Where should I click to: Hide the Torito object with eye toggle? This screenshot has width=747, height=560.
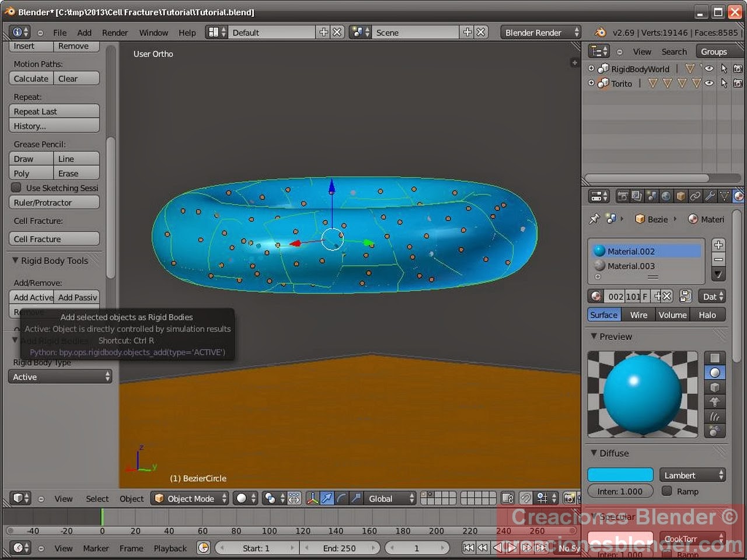710,83
